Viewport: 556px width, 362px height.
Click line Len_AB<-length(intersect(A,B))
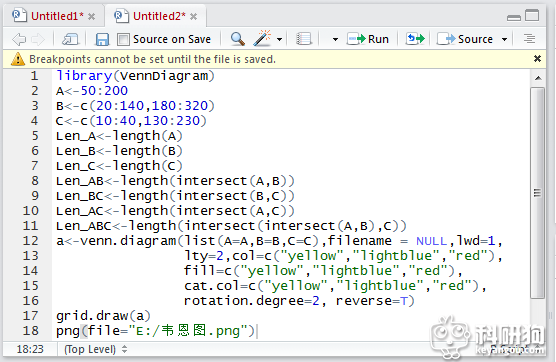click(175, 181)
